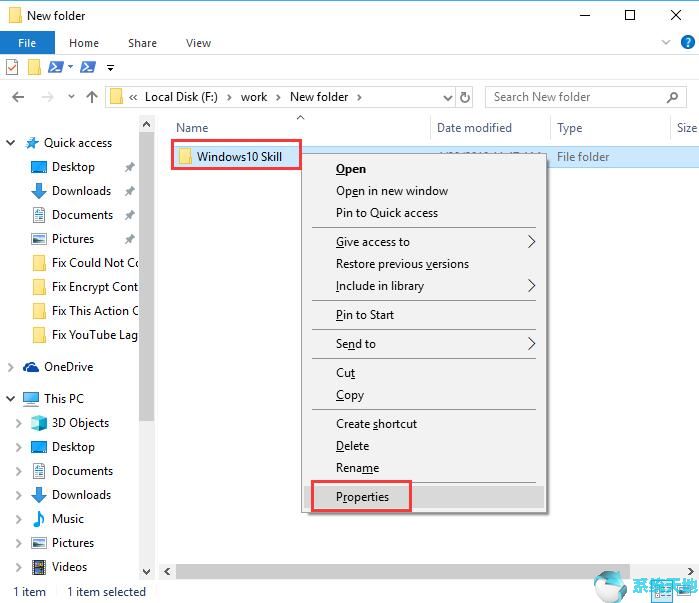Switch to the Home ribbon tab
This screenshot has height=603, width=699.
click(x=84, y=43)
